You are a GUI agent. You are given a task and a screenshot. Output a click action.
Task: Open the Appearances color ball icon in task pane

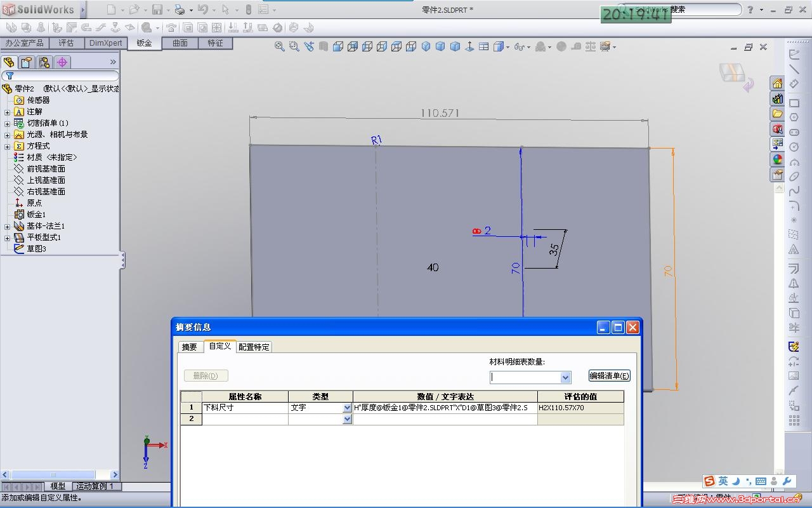pos(777,159)
